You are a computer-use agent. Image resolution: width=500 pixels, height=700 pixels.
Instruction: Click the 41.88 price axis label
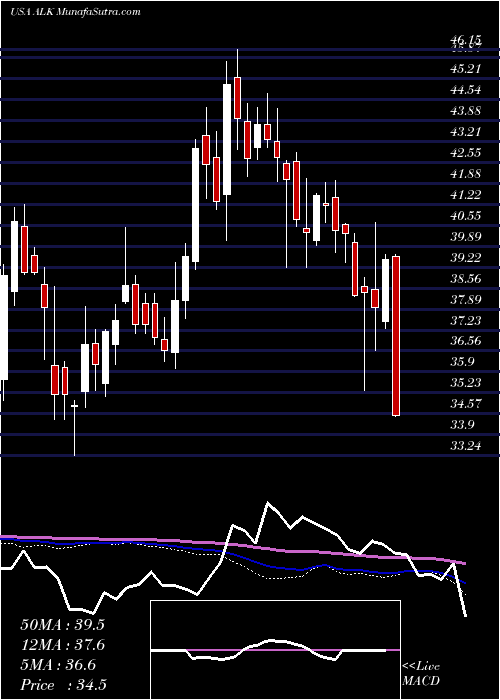coord(465,174)
